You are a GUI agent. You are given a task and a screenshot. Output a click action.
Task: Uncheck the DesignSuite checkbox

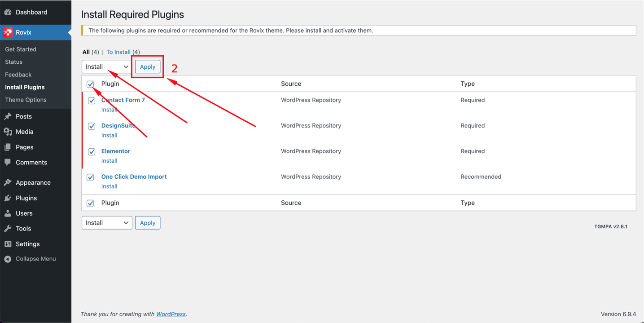92,126
